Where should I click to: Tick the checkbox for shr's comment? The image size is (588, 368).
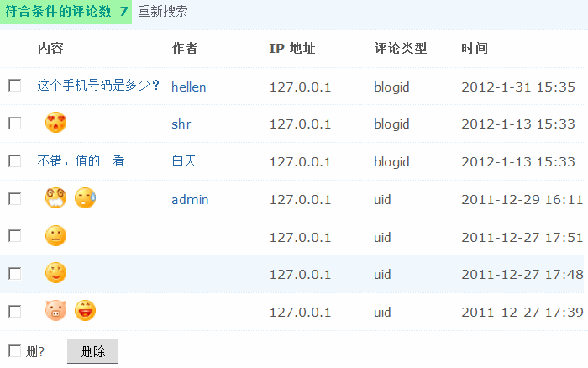point(14,123)
